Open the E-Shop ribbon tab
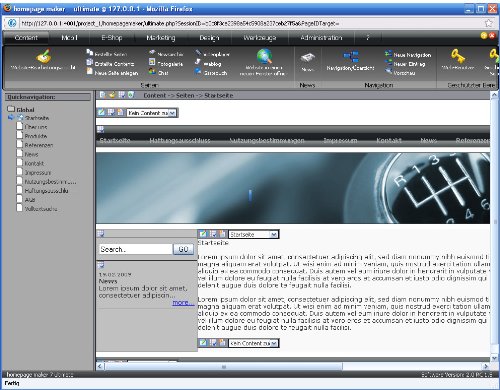The height and width of the screenshot is (390, 500). click(112, 38)
